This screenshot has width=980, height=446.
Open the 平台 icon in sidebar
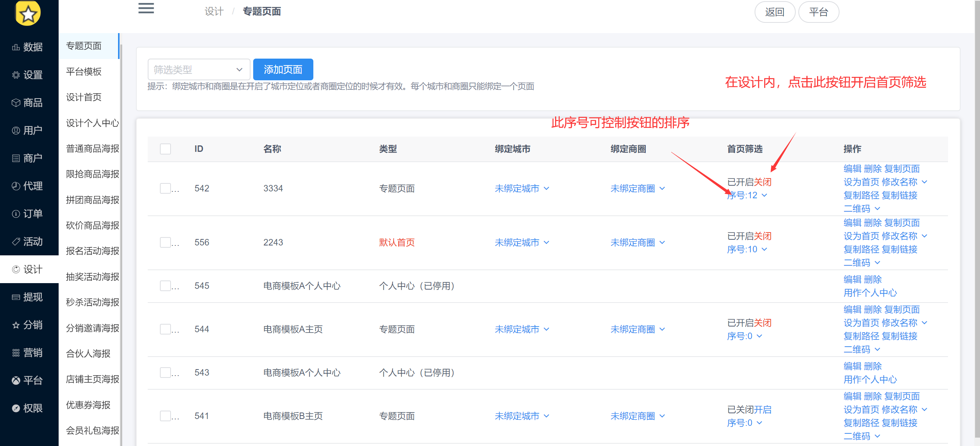coord(16,381)
